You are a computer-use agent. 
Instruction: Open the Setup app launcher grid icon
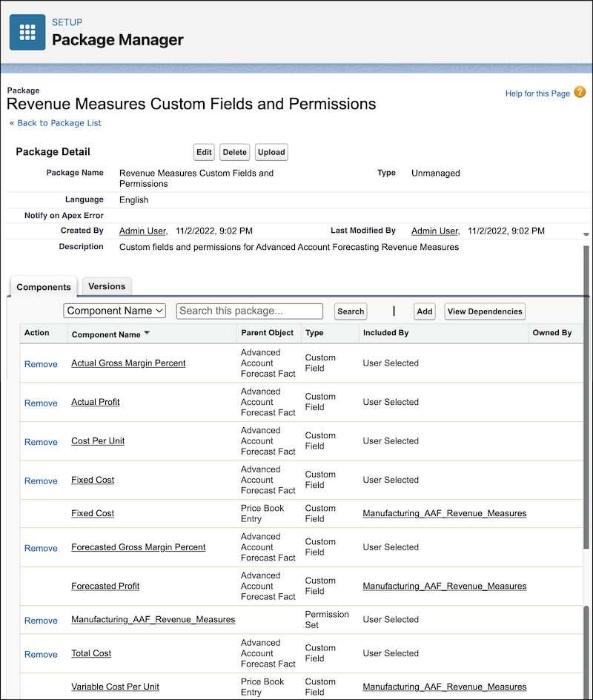coord(27,32)
